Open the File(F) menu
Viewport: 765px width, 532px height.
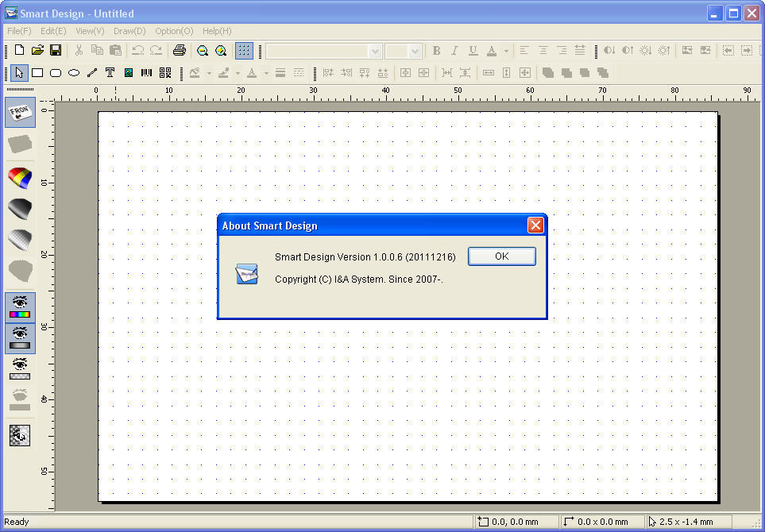click(19, 31)
